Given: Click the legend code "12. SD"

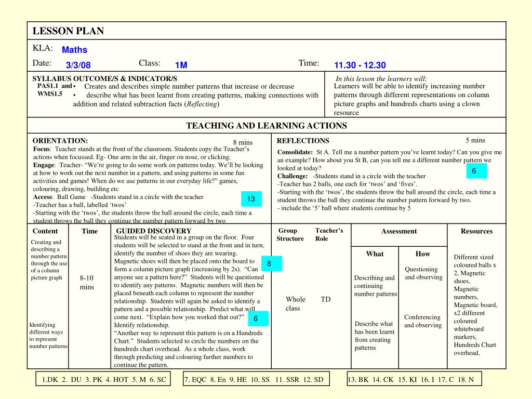Looking at the screenshot, I should coord(313,380).
